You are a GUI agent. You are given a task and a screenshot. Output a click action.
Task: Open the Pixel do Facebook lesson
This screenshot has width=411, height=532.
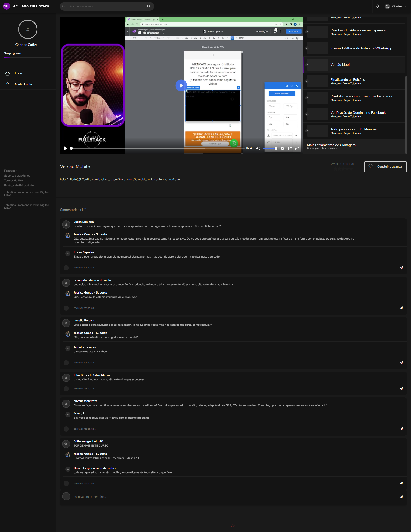pyautogui.click(x=361, y=96)
